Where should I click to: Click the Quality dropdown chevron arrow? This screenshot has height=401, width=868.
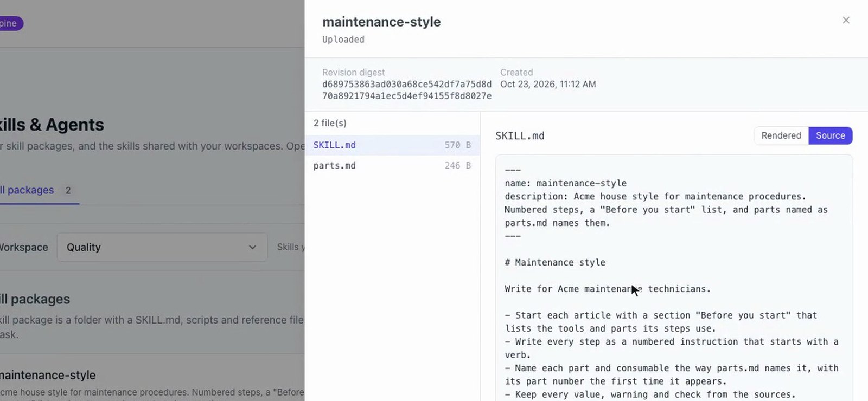[252, 247]
